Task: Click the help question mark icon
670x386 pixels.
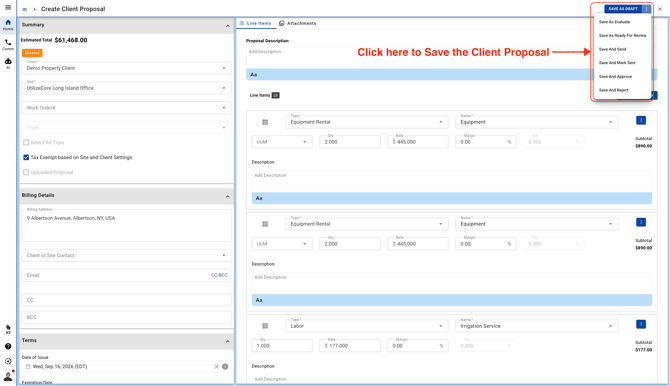Action: click(8, 346)
